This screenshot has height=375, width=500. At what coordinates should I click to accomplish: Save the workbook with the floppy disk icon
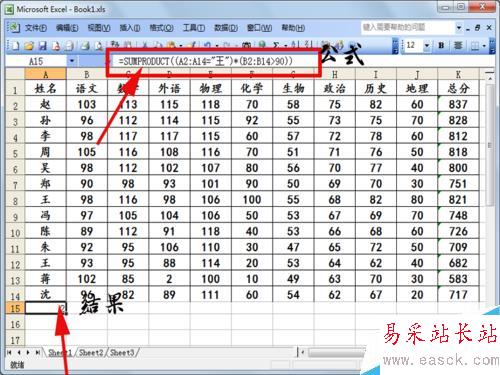click(43, 45)
